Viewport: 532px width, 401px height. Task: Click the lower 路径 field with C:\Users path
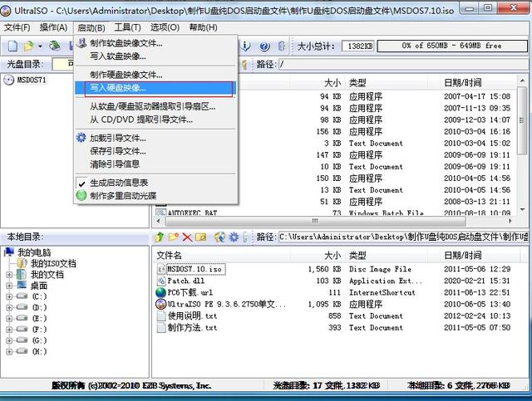point(403,237)
